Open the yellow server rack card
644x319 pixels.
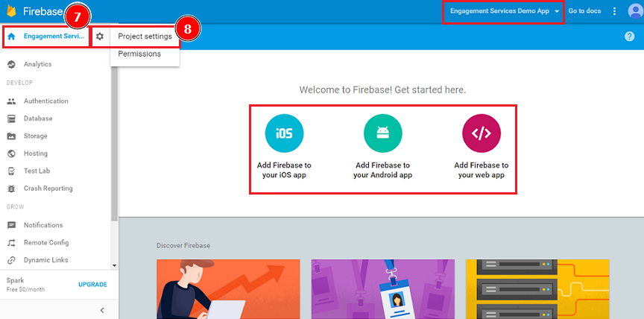tap(537, 289)
